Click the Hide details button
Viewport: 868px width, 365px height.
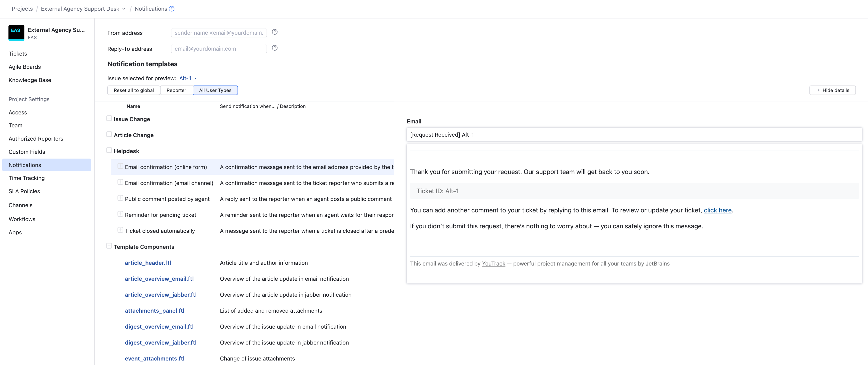832,90
